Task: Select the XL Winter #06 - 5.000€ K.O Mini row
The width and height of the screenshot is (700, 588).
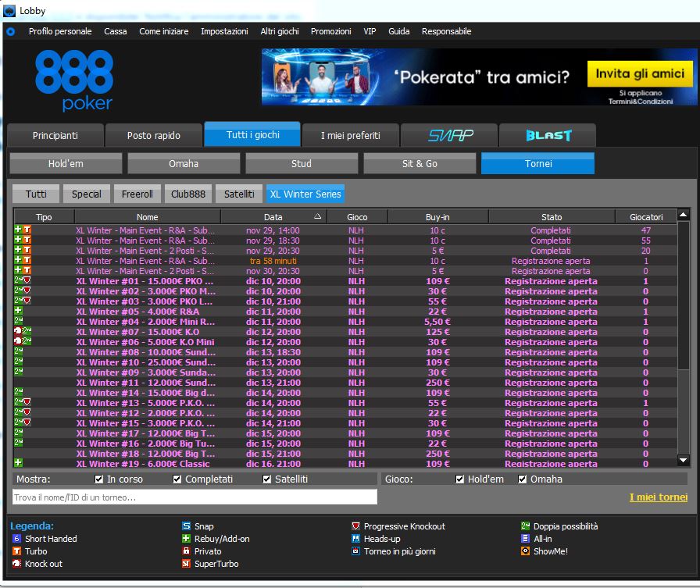Action: (345, 342)
